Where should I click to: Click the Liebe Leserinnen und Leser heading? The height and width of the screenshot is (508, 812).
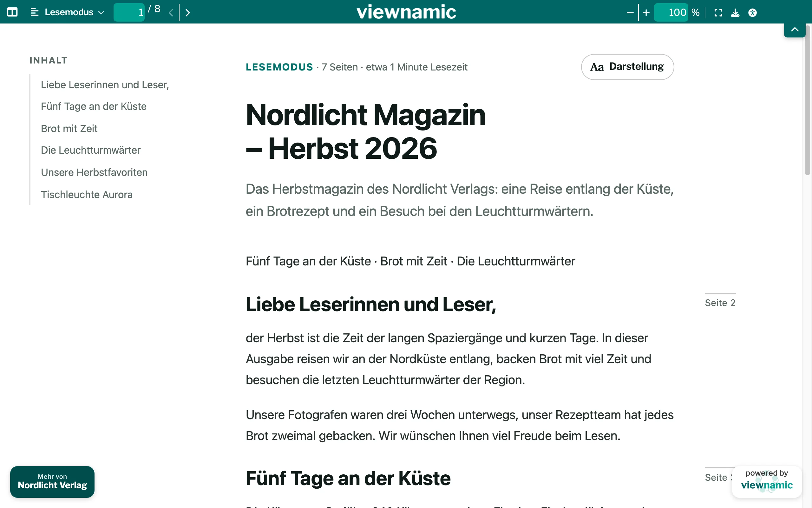click(371, 305)
